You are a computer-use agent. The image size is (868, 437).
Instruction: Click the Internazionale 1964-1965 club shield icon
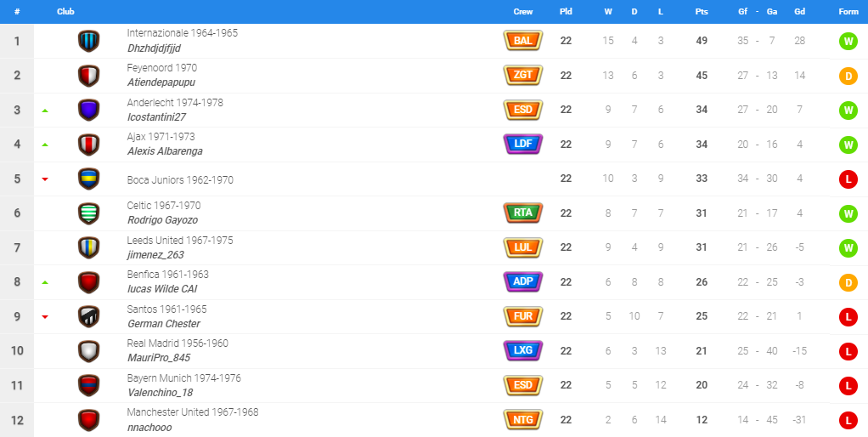tap(88, 41)
